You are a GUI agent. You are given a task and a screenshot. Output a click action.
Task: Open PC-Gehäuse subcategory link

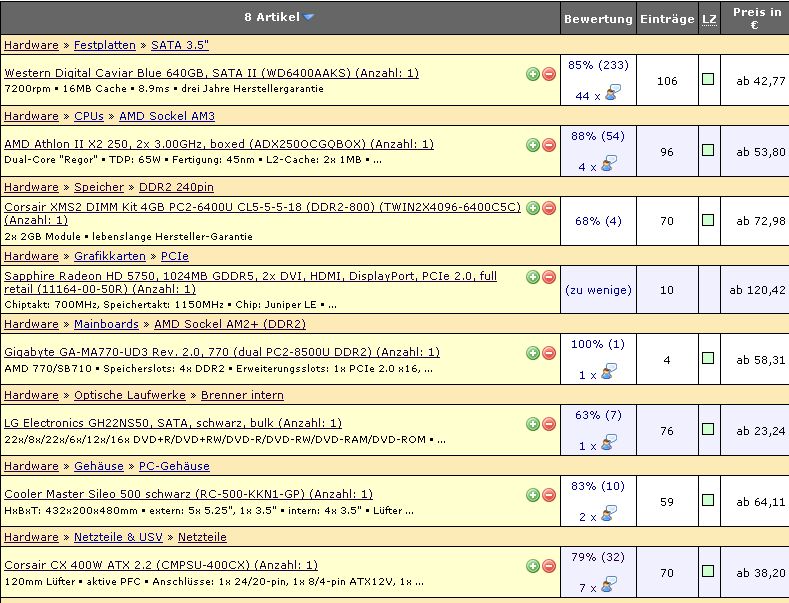click(x=174, y=466)
